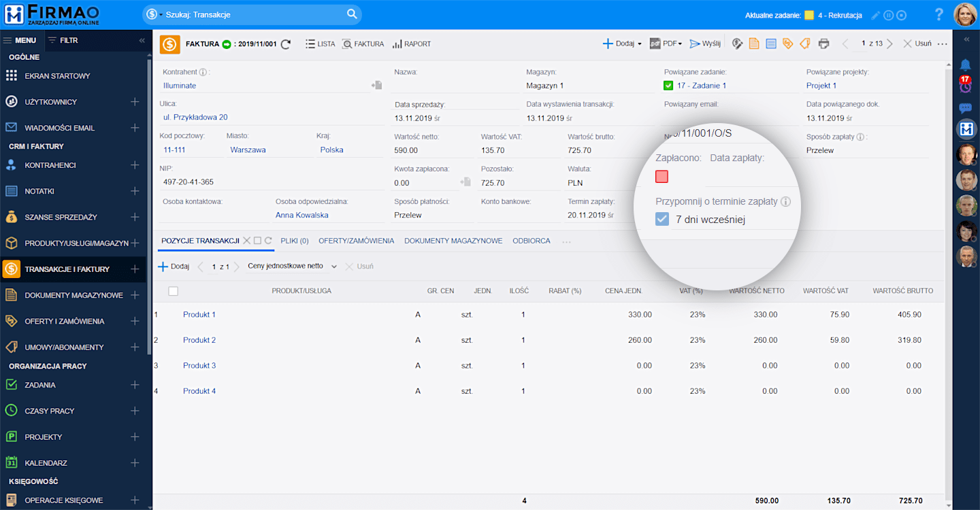The width and height of the screenshot is (980, 510).
Task: Click the orange Faktura dollar icon
Action: tap(170, 44)
